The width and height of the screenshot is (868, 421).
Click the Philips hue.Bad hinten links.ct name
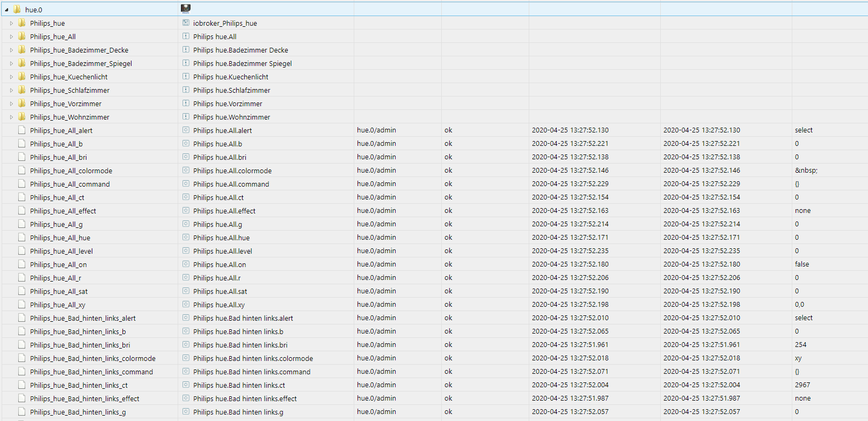(x=239, y=385)
